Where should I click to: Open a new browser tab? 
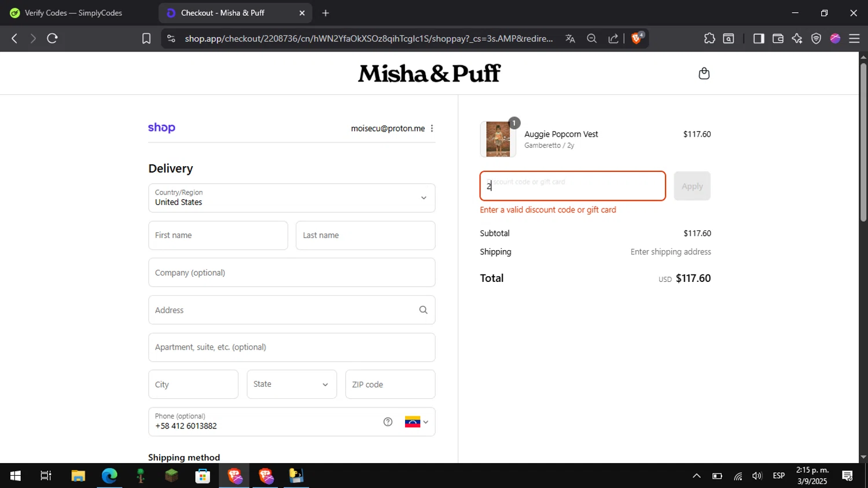[x=326, y=13]
